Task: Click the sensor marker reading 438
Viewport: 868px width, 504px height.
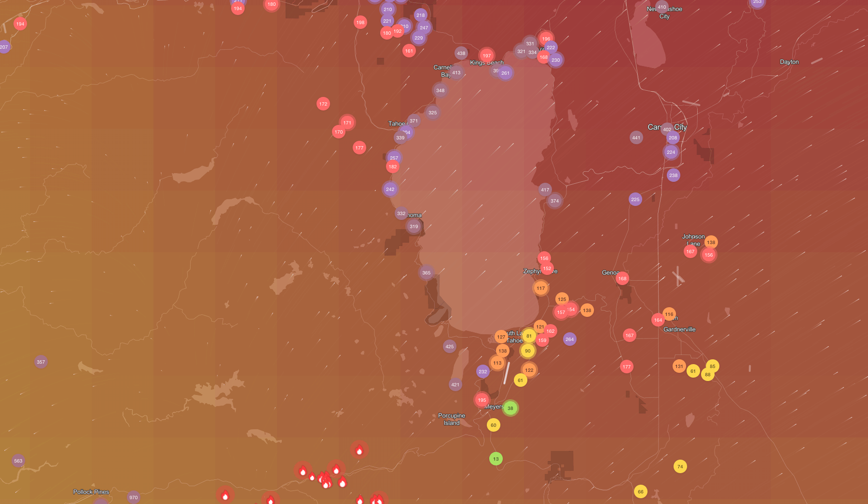Action: 461,53
